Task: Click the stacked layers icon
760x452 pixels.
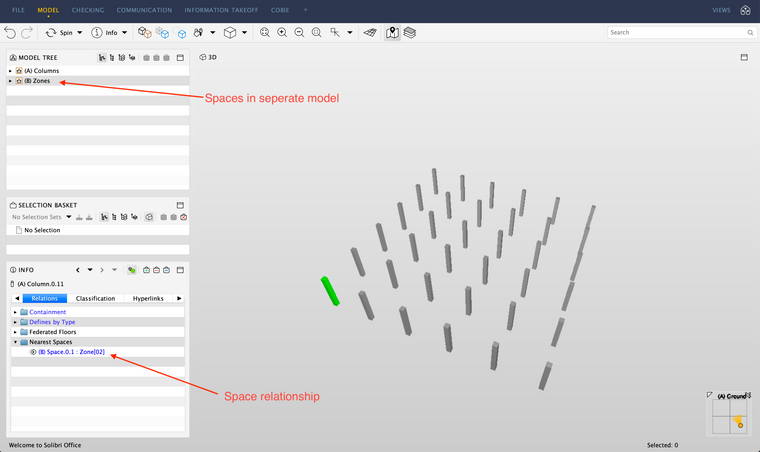Action: (410, 32)
